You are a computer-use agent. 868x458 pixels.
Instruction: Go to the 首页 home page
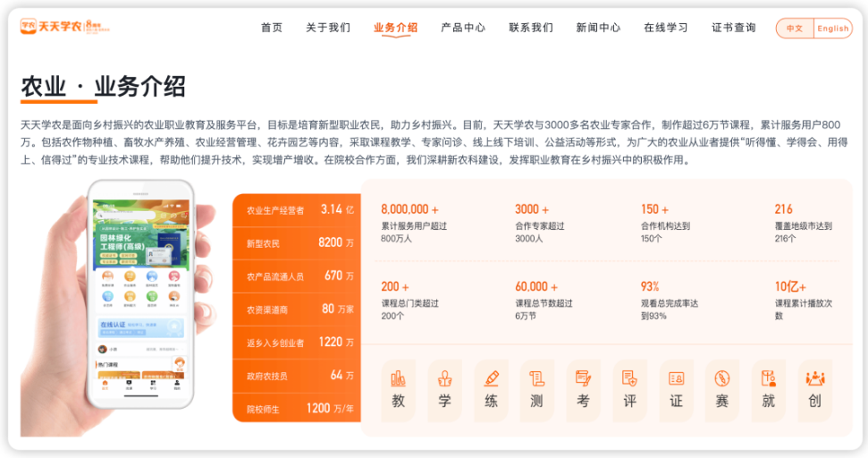[x=272, y=28]
